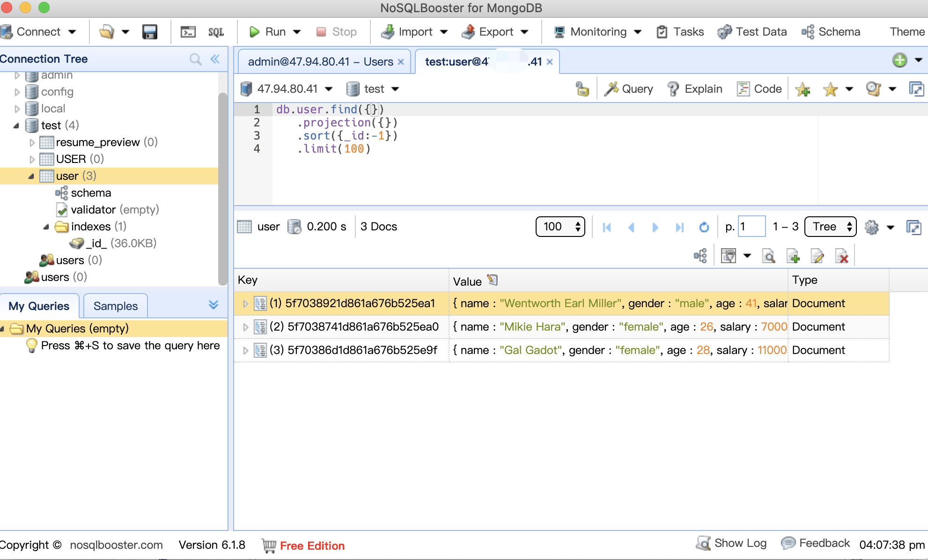Click the add to favorites star icon
The width and height of the screenshot is (928, 560).
point(803,89)
